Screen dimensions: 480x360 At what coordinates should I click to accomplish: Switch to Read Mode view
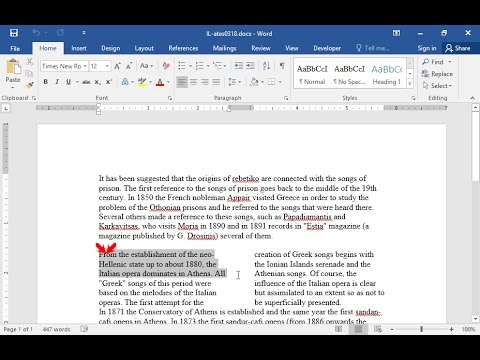click(339, 329)
